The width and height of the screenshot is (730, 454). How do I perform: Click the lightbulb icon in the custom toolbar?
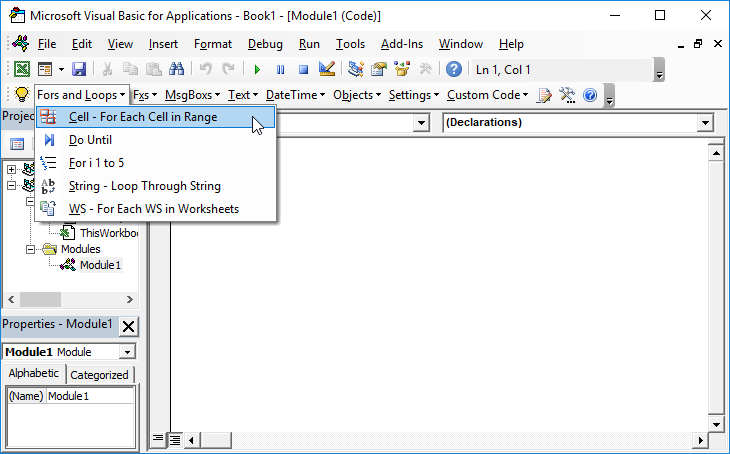click(21, 95)
